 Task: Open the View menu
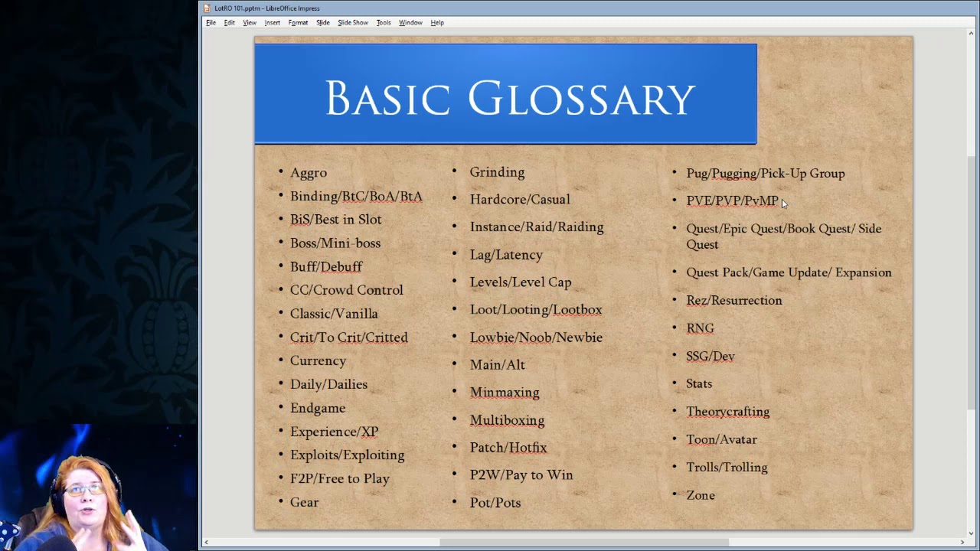pyautogui.click(x=250, y=23)
